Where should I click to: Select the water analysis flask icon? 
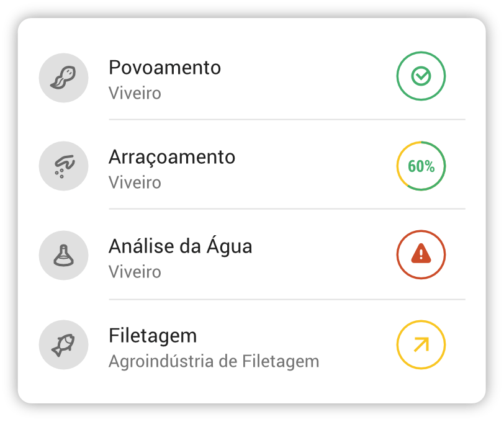[x=64, y=256]
